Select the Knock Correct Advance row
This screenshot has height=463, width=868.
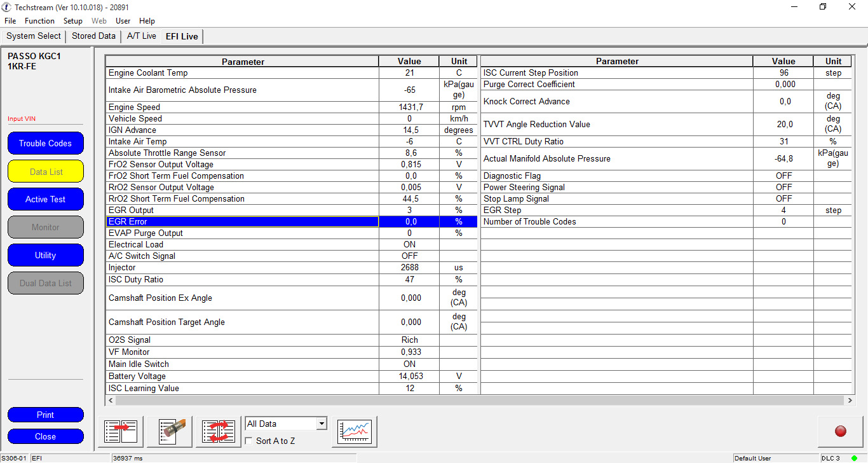tap(667, 102)
